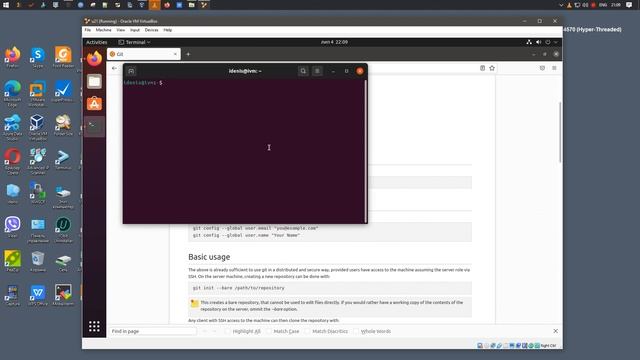Click the Basic usage heading

tap(209, 257)
